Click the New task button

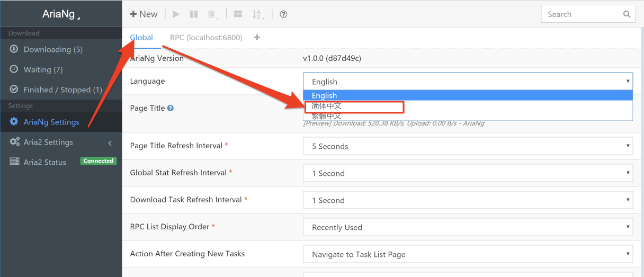click(x=144, y=14)
